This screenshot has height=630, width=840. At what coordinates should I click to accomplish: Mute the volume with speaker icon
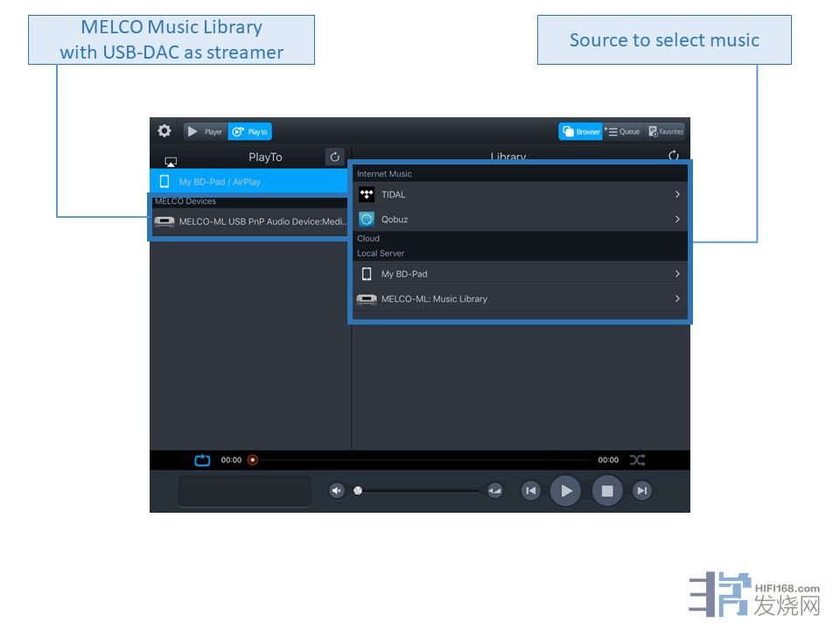337,491
